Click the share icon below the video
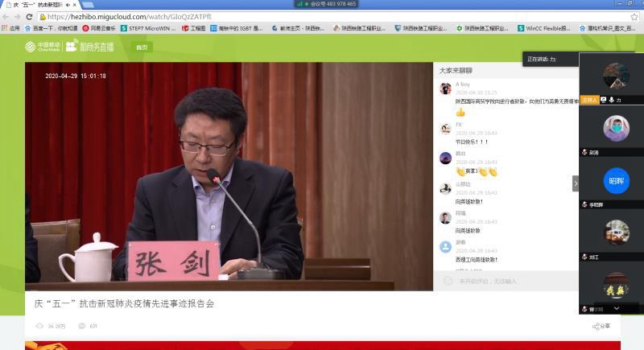The image size is (644, 350). point(597,326)
